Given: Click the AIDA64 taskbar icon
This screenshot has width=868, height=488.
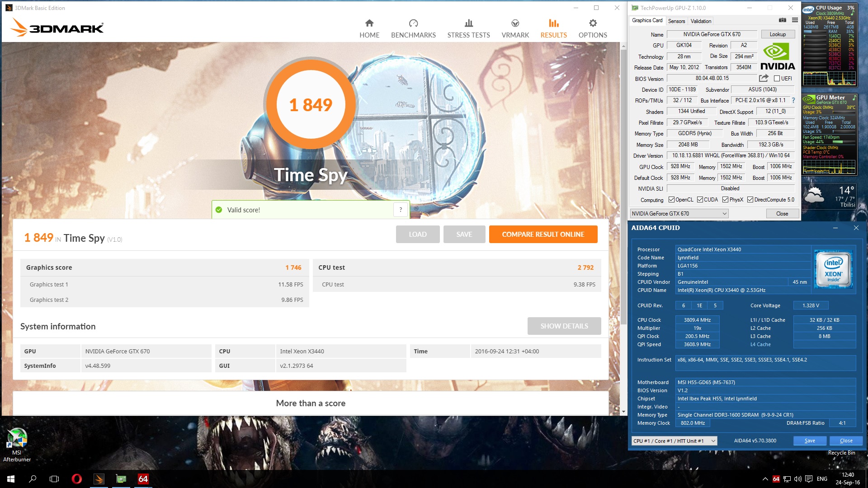Looking at the screenshot, I should click(x=143, y=479).
